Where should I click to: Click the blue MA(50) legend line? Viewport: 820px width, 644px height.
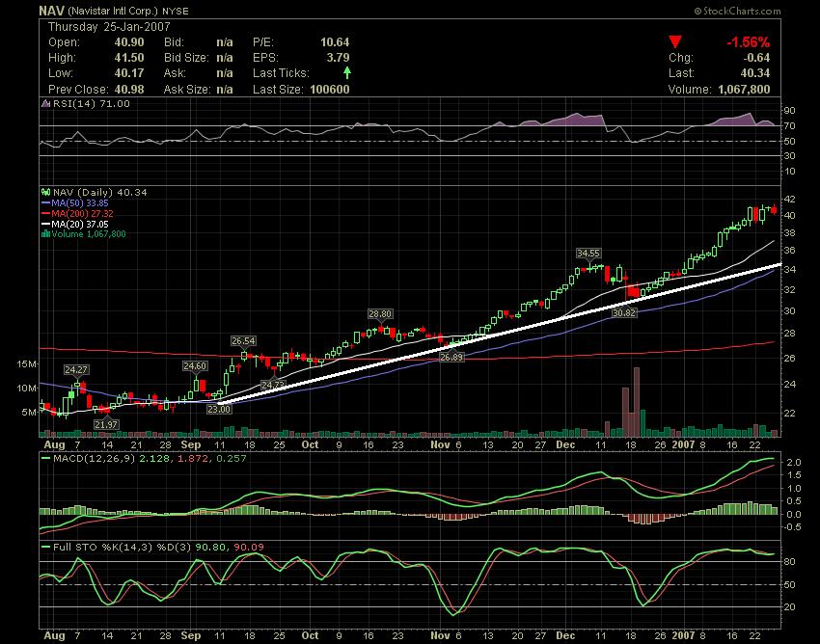click(46, 203)
